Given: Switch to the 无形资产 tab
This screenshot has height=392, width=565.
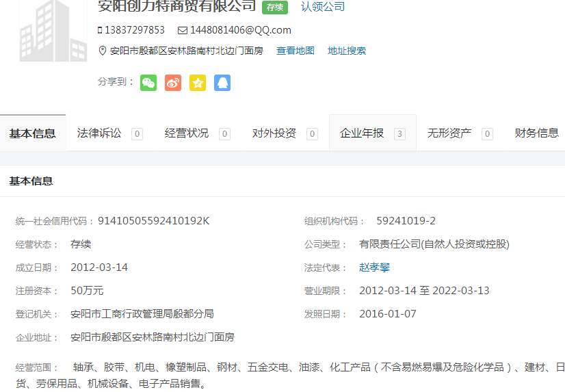Looking at the screenshot, I should (x=449, y=133).
